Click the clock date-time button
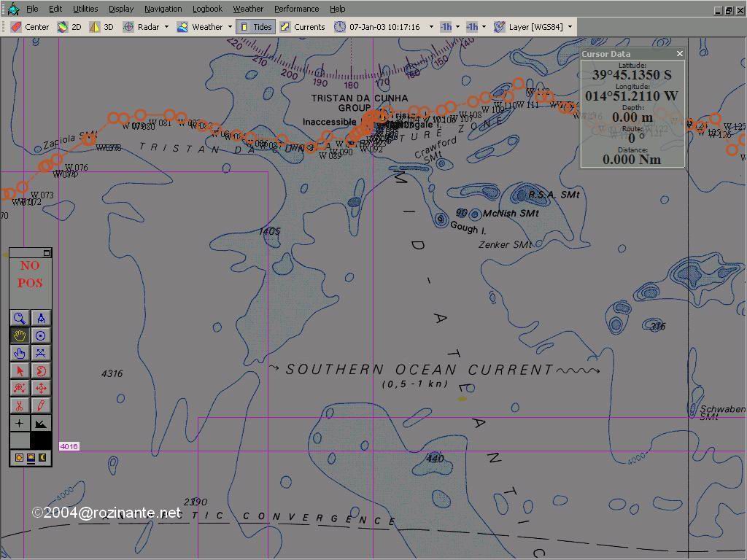Image resolution: width=747 pixels, height=560 pixels. tap(377, 27)
